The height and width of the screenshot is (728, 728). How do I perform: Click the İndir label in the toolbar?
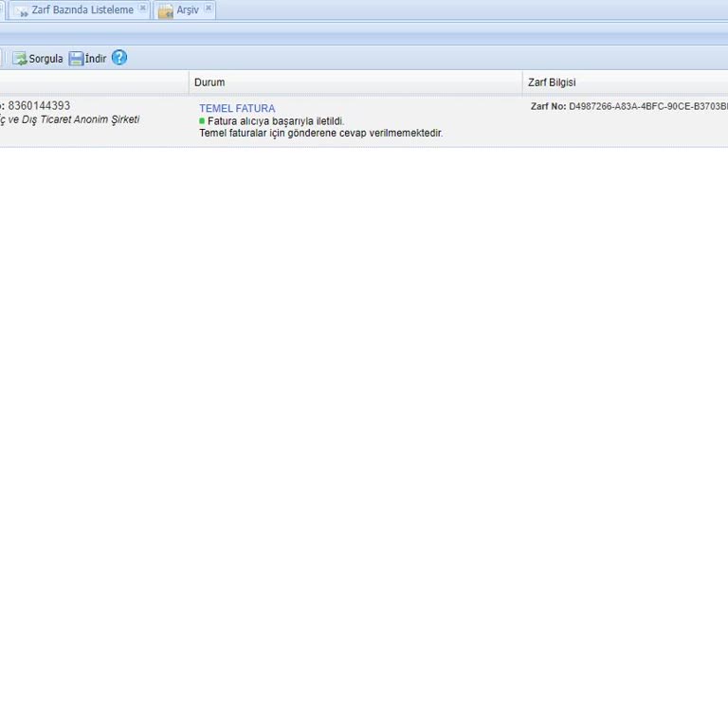point(96,59)
